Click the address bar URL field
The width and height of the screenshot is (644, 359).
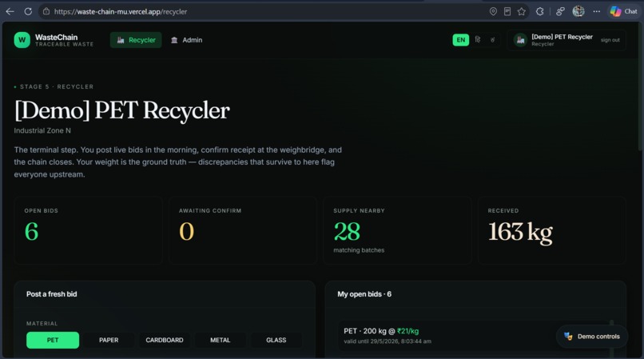pyautogui.click(x=263, y=11)
